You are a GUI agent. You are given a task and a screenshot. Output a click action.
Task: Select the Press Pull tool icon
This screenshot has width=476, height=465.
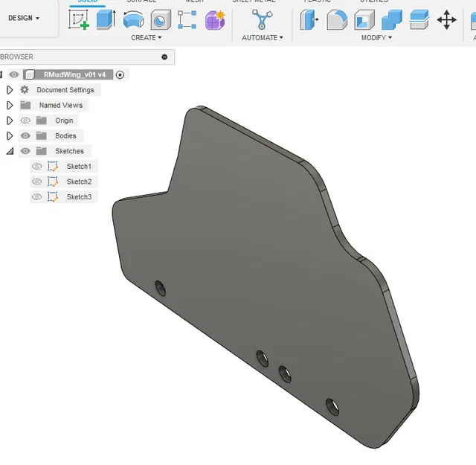click(309, 20)
